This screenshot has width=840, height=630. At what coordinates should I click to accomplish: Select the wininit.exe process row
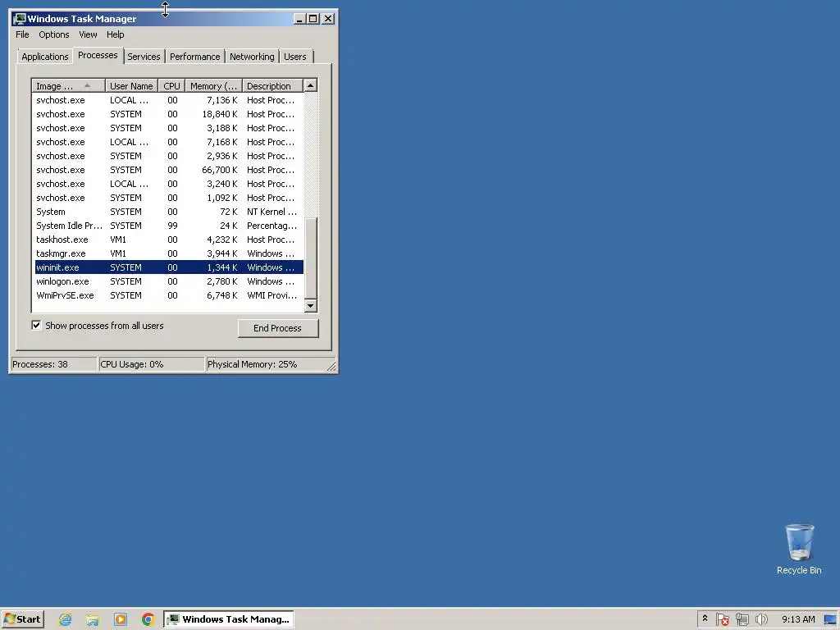click(x=169, y=267)
